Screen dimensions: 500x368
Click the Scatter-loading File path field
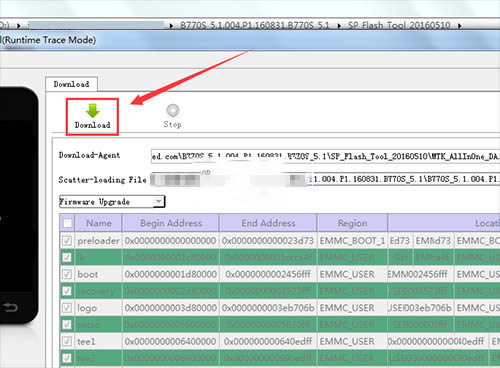point(325,179)
